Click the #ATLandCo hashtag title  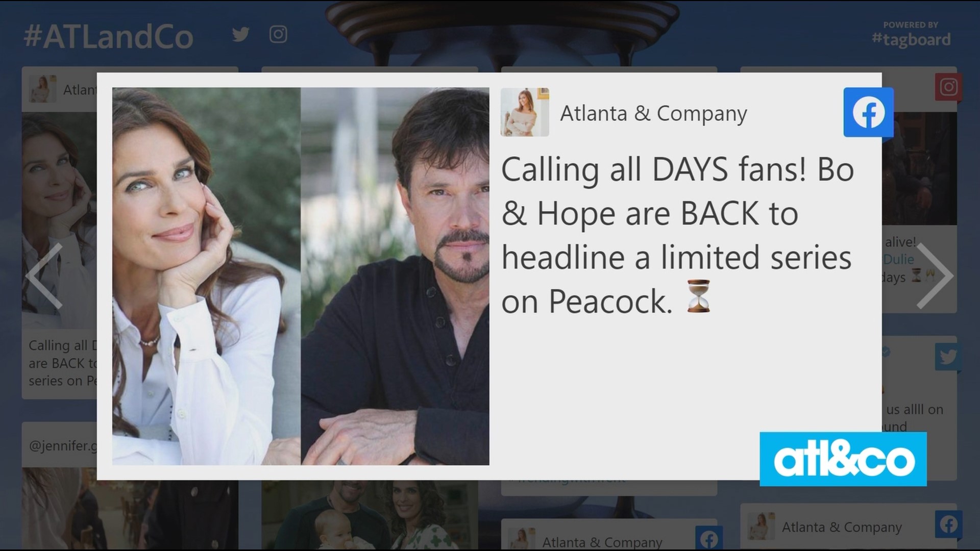108,37
